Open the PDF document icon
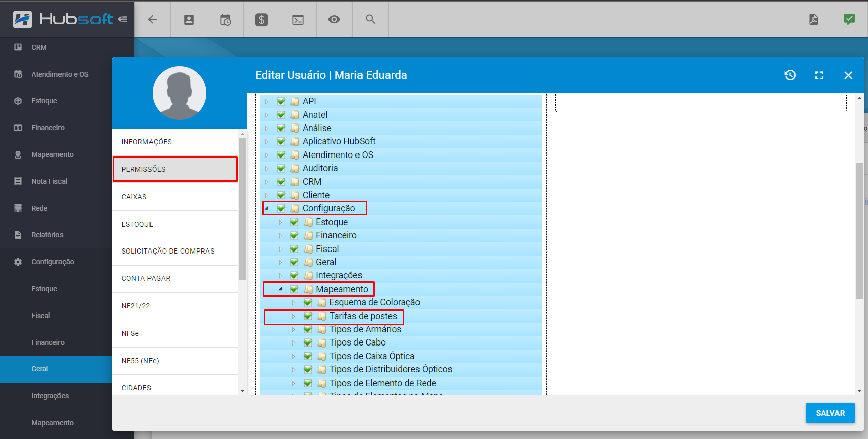The height and width of the screenshot is (439, 868). pos(814,19)
